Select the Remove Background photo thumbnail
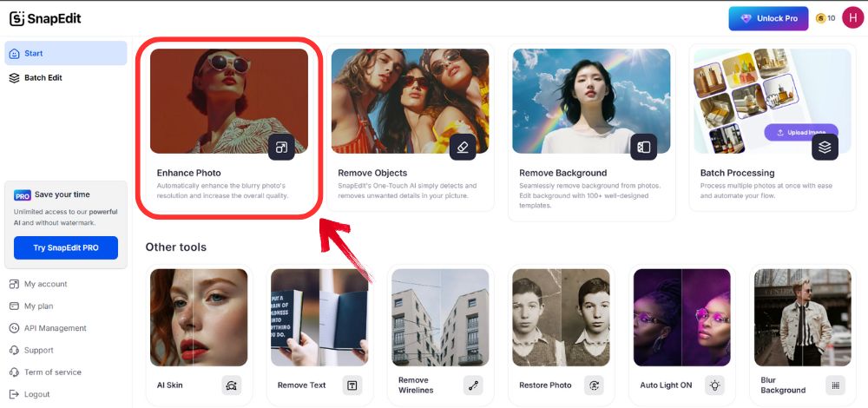This screenshot has width=868, height=408. (x=591, y=100)
